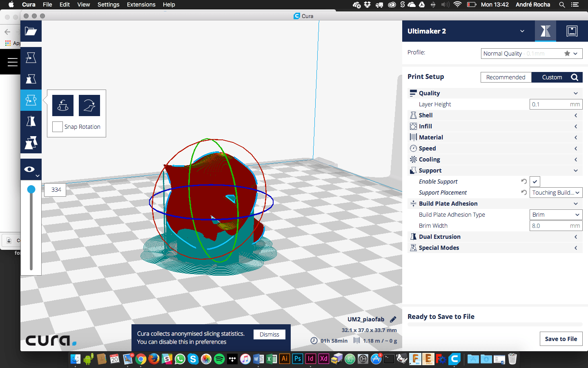
Task: Switch to the Prepare print settings icon
Action: pyautogui.click(x=546, y=31)
